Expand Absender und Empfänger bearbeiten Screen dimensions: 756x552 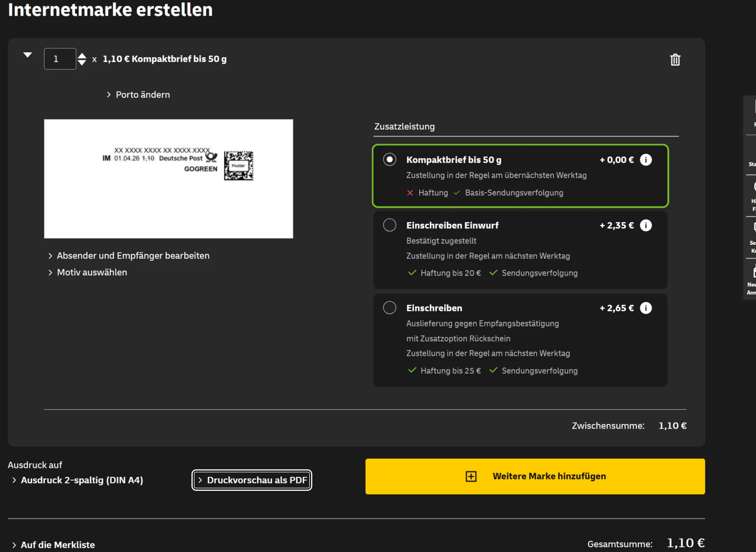point(129,256)
